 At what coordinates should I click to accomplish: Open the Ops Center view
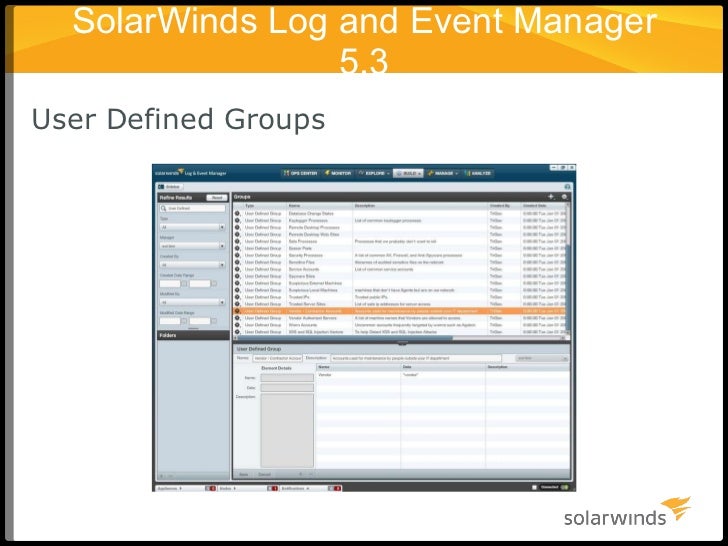[300, 173]
